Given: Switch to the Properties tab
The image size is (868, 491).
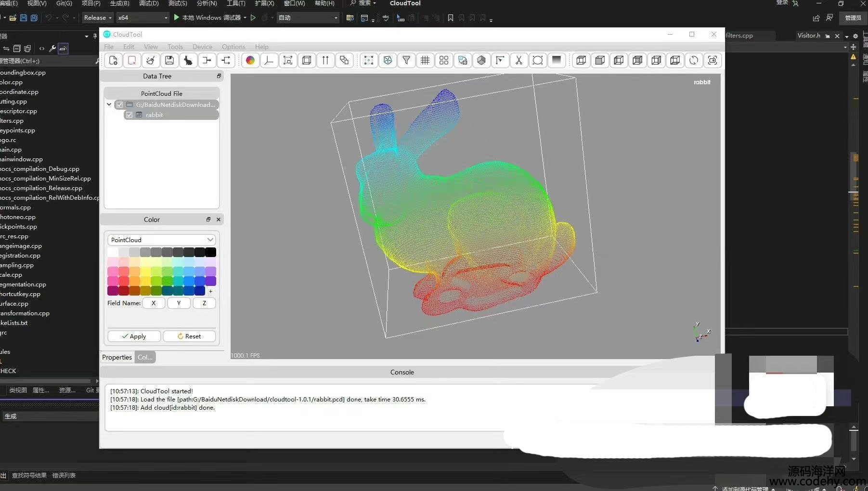Looking at the screenshot, I should [117, 357].
